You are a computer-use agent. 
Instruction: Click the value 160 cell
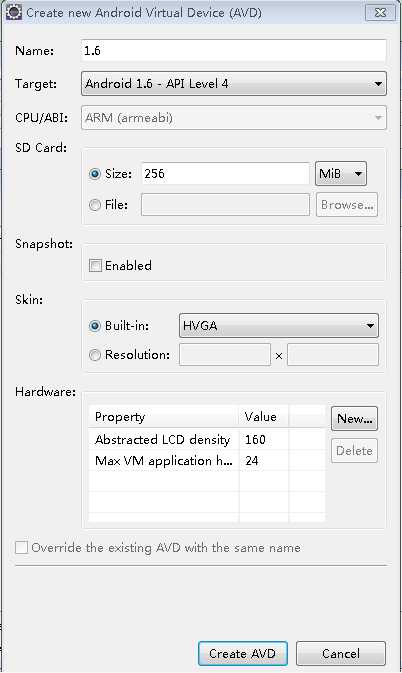coord(264,440)
